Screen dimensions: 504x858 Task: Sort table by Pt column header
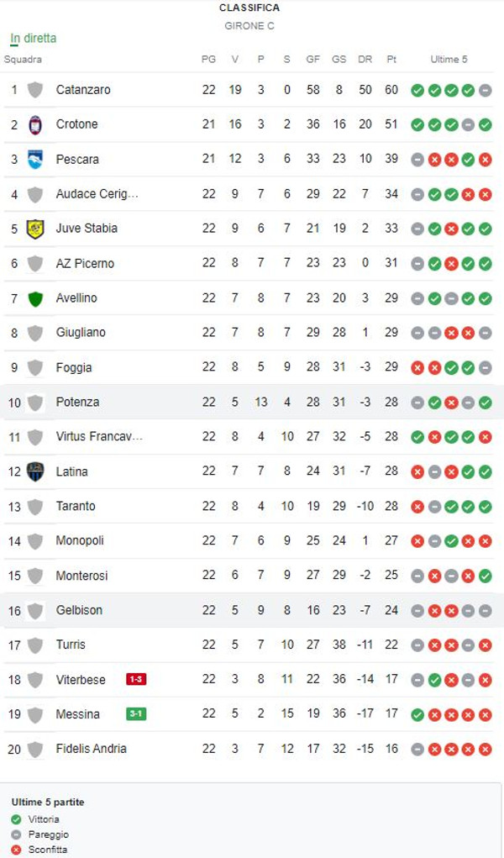(x=391, y=60)
